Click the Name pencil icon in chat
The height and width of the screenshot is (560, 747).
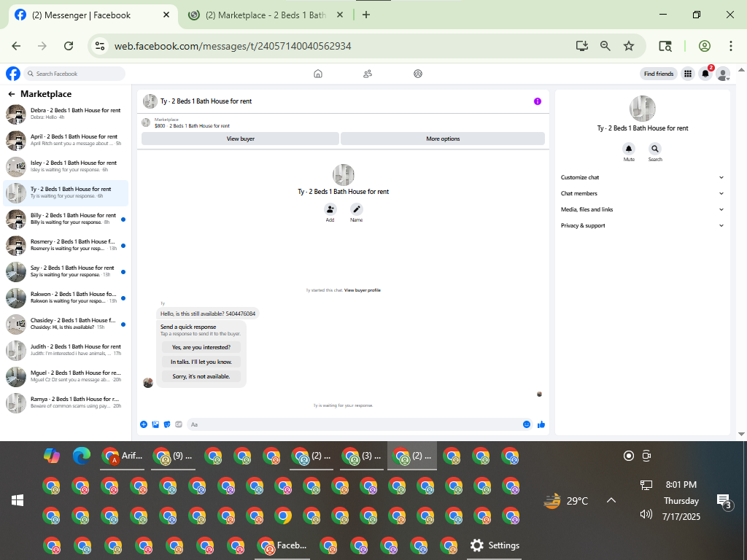coord(356,209)
